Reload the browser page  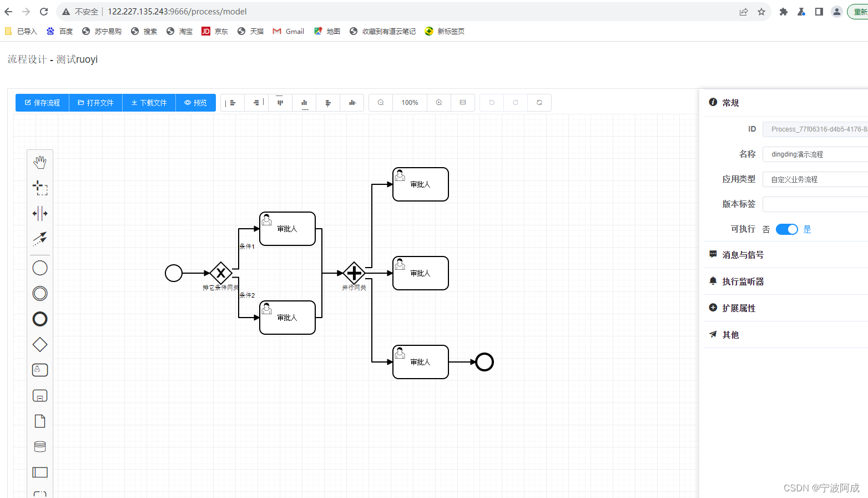44,12
